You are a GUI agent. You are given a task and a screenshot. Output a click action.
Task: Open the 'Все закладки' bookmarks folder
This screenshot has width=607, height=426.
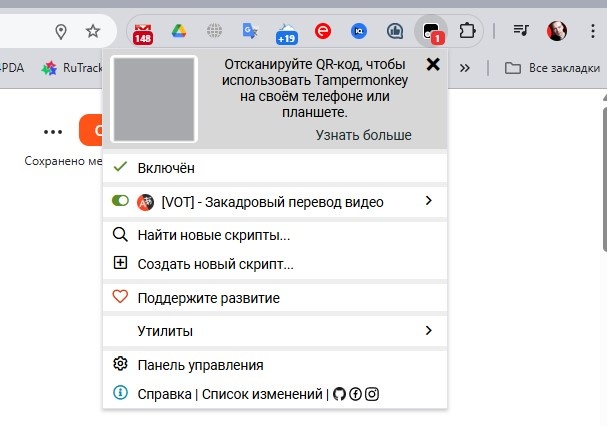(552, 68)
